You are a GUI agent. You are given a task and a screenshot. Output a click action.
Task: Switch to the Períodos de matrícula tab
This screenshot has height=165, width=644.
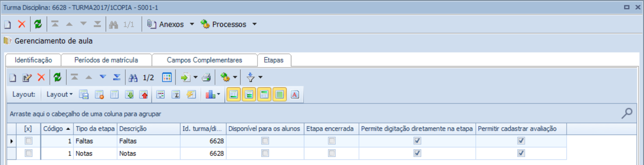pos(106,60)
